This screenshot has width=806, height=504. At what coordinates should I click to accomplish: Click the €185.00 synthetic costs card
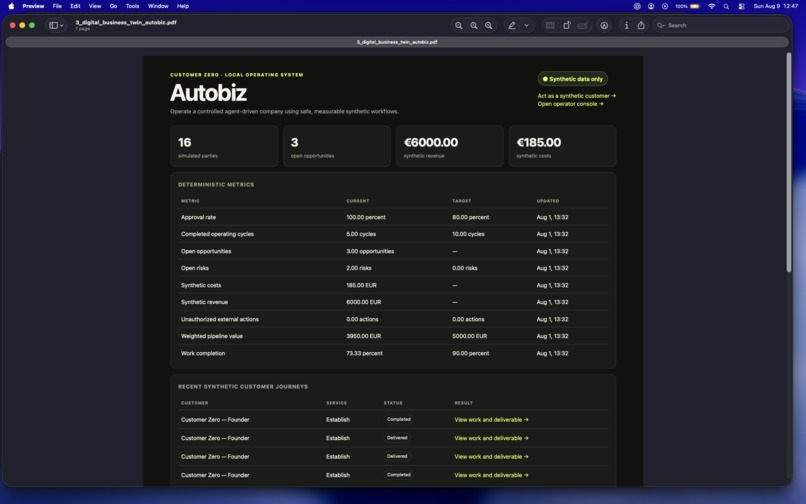click(562, 146)
